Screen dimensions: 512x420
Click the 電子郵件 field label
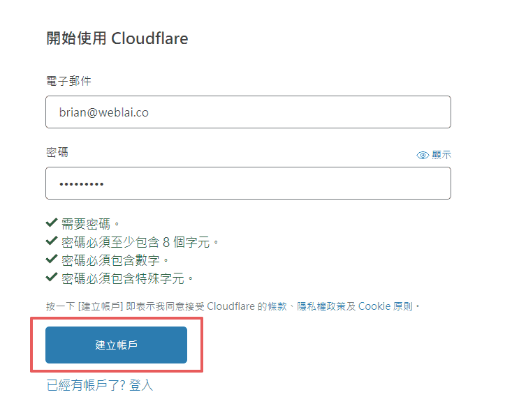pos(68,81)
